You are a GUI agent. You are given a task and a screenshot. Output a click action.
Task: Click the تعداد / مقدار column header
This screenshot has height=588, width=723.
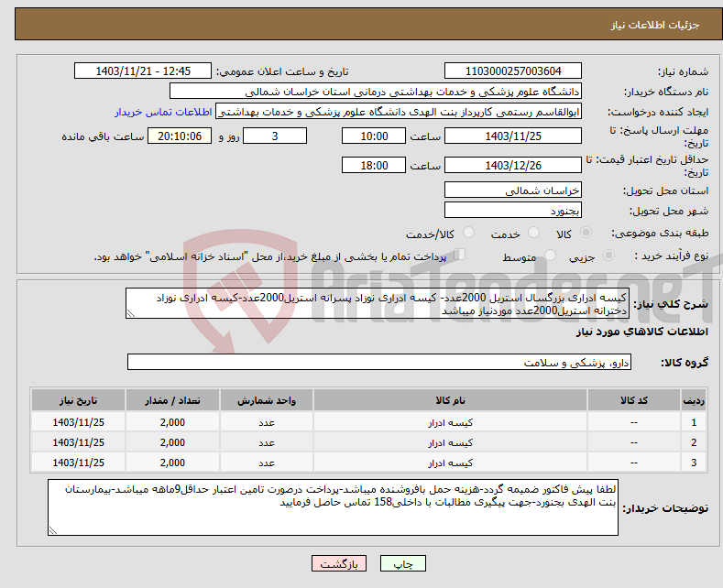[x=172, y=400]
